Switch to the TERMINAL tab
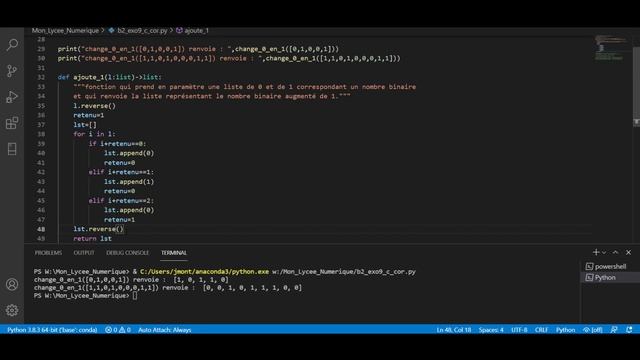The image size is (640, 360). 173,253
